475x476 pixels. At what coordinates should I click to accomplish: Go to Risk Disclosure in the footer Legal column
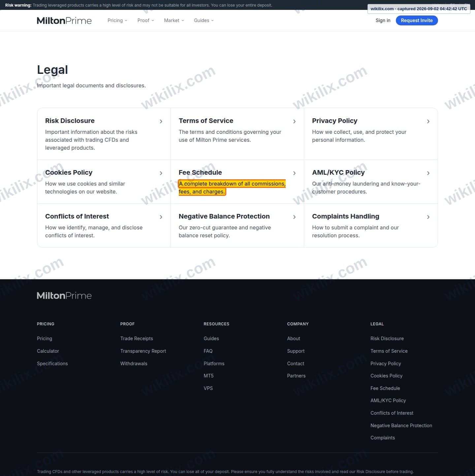pyautogui.click(x=387, y=339)
